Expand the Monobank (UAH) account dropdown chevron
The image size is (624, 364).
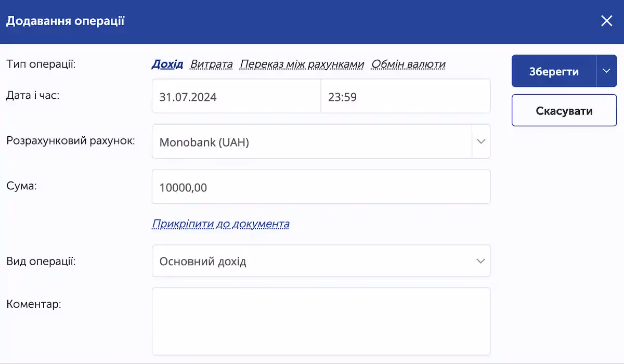(480, 141)
